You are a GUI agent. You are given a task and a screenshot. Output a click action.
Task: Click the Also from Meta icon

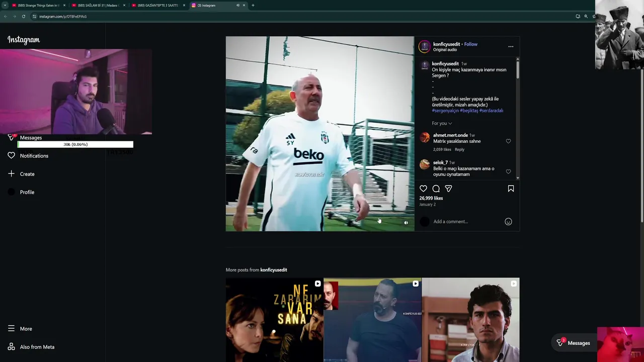(11, 347)
